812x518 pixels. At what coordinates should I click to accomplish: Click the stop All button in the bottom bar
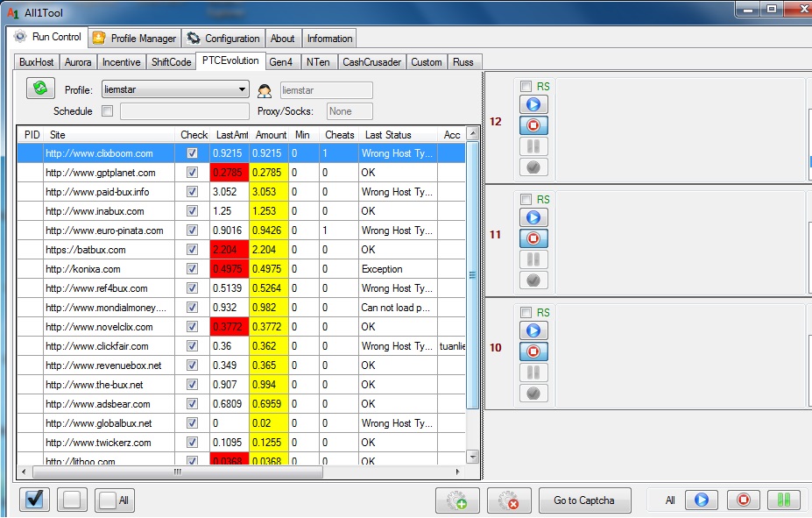[x=743, y=500]
